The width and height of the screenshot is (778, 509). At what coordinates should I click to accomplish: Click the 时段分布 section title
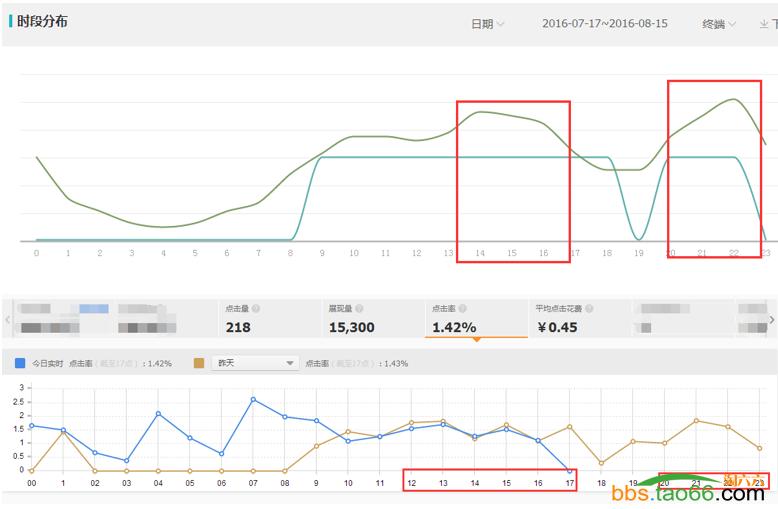point(42,21)
